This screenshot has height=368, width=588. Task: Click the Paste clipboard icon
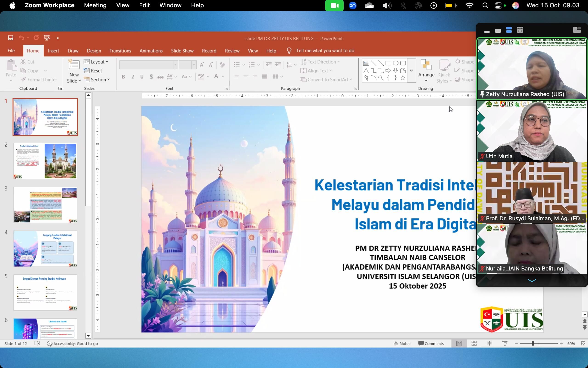pos(11,65)
